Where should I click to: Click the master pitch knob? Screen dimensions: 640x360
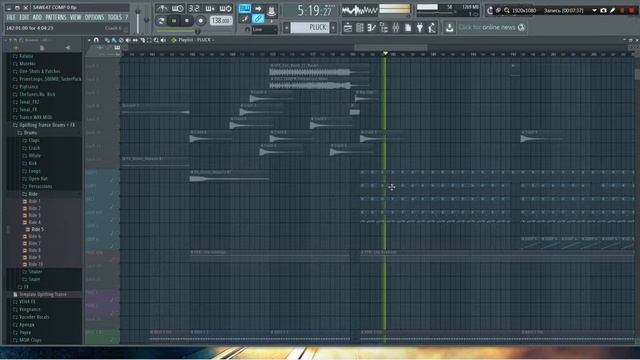point(147,20)
